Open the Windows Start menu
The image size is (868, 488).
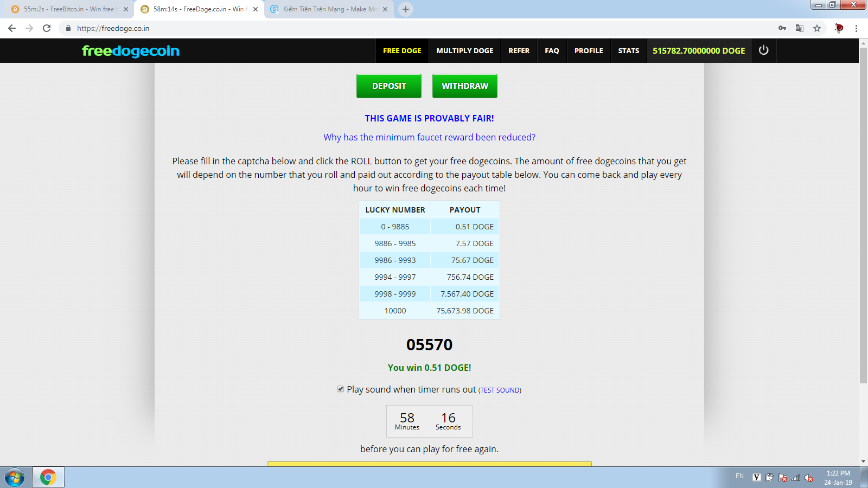[15, 478]
